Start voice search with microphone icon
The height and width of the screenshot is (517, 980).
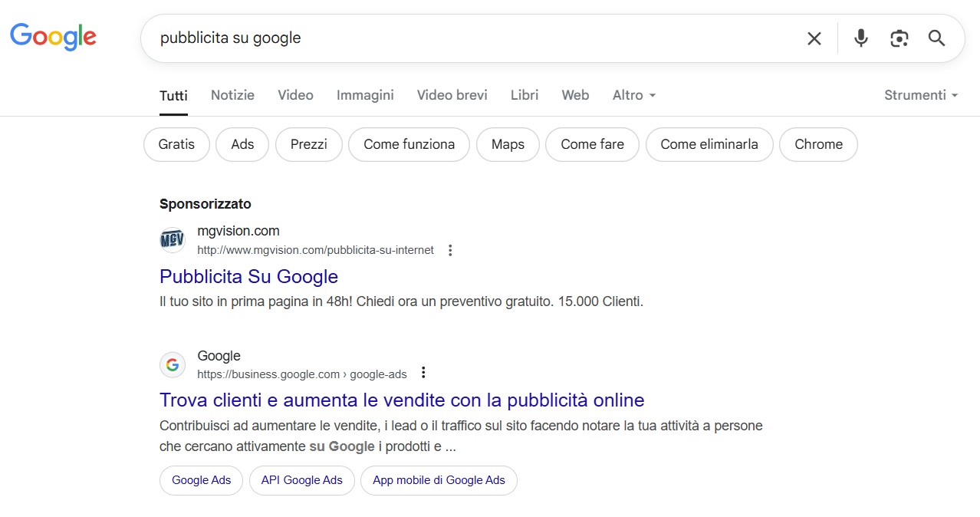tap(861, 38)
